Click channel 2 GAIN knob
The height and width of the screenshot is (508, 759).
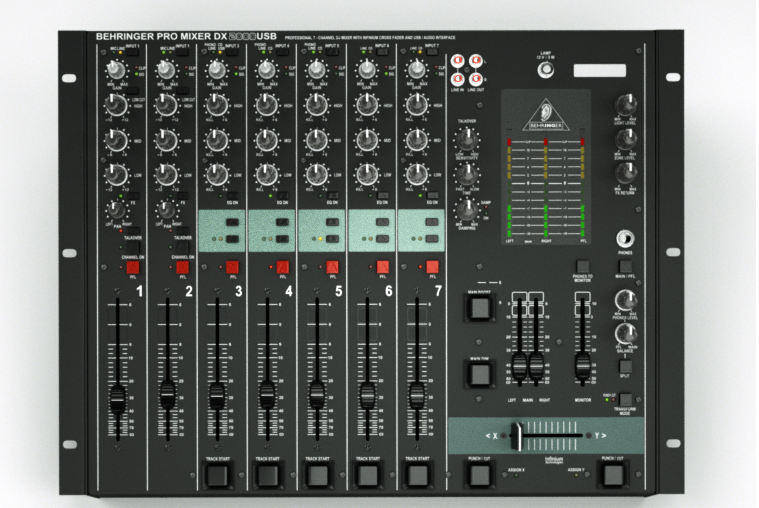[x=166, y=71]
